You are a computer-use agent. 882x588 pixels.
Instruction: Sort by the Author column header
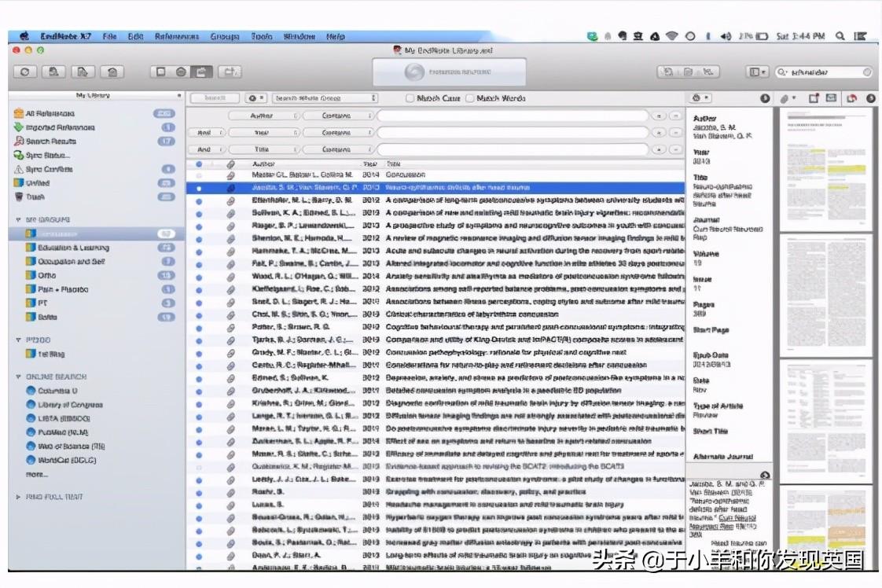pos(263,164)
